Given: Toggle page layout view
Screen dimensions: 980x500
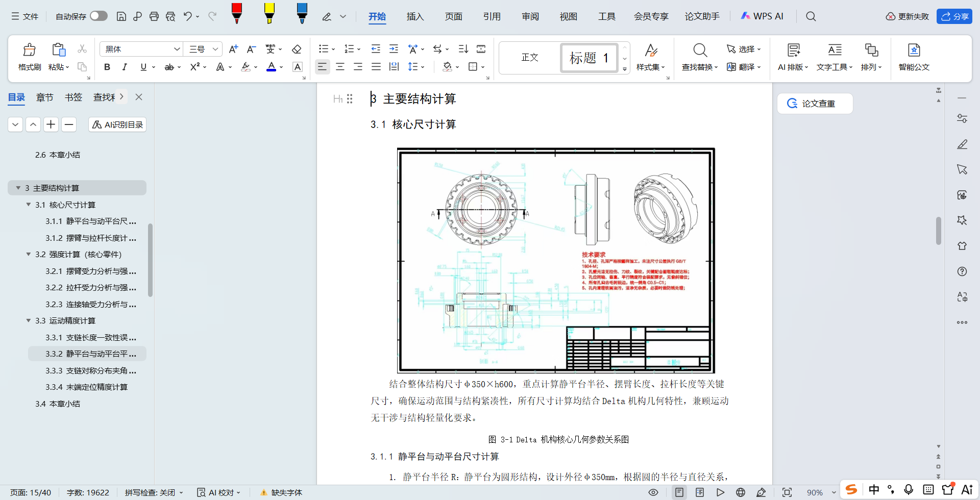Looking at the screenshot, I should click(x=679, y=492).
